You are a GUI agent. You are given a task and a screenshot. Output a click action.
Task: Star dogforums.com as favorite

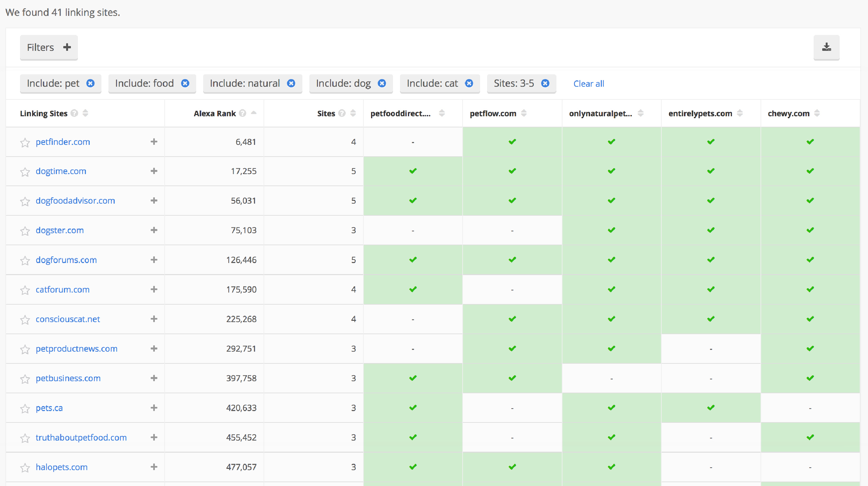pos(25,261)
